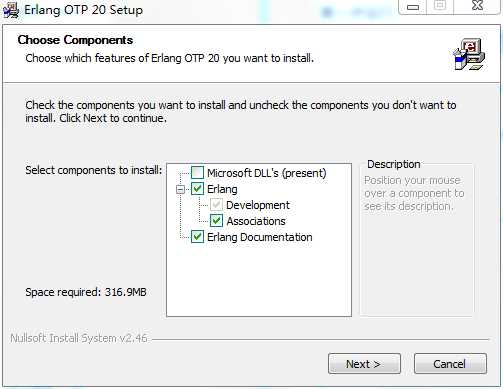Select the Erlang tree item label
The image size is (503, 389).
[222, 189]
